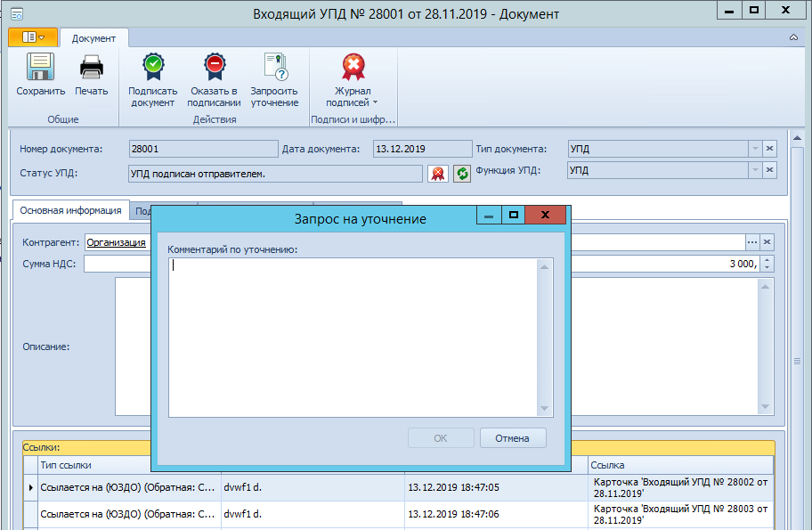This screenshot has width=812, height=530.
Task: Collapse the ribbon with the chevron
Action: coord(793,37)
